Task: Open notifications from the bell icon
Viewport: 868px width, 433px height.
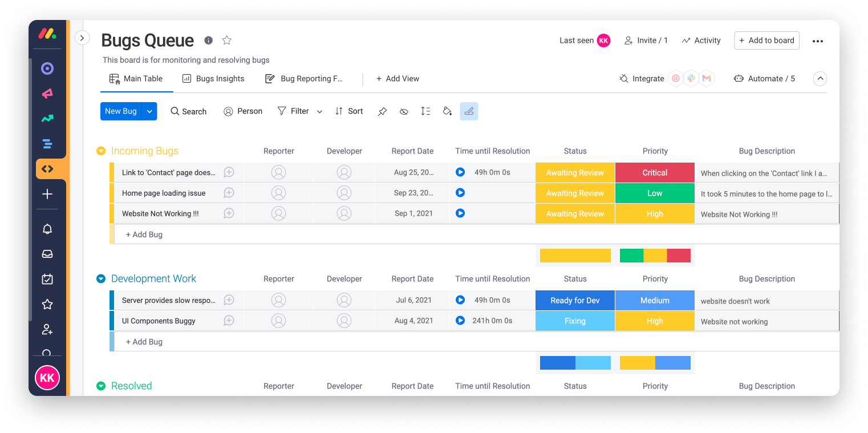Action: point(47,229)
